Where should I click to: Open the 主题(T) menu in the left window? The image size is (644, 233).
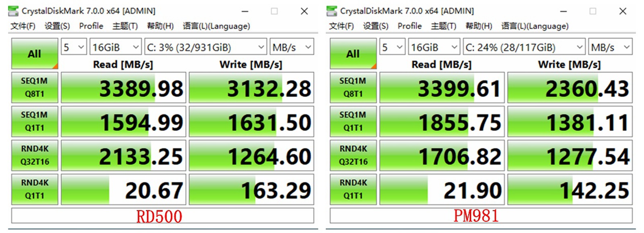[x=125, y=26]
